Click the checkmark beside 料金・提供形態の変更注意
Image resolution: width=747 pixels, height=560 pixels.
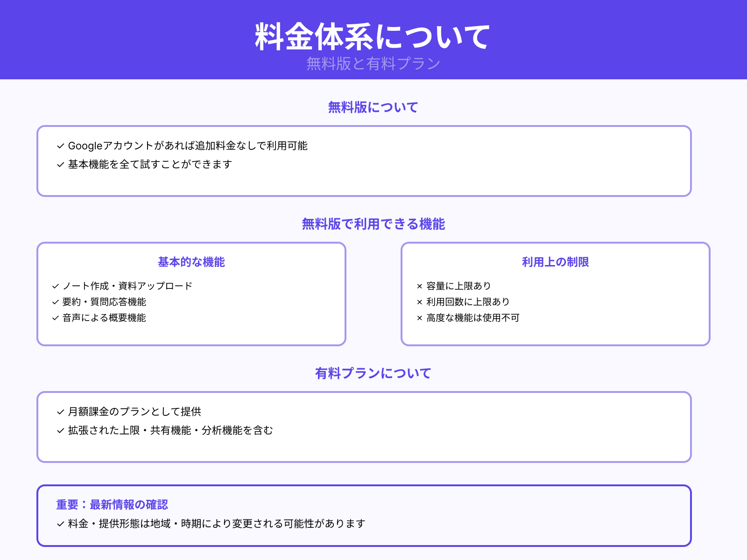tap(60, 524)
